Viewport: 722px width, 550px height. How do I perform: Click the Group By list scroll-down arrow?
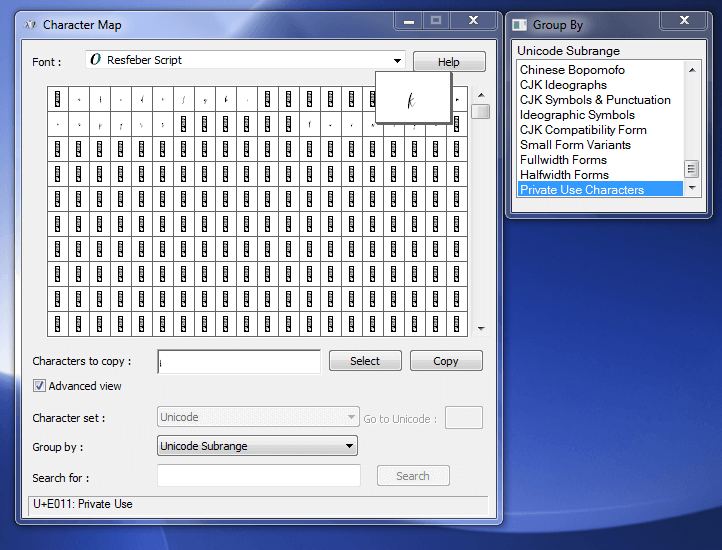coord(692,187)
